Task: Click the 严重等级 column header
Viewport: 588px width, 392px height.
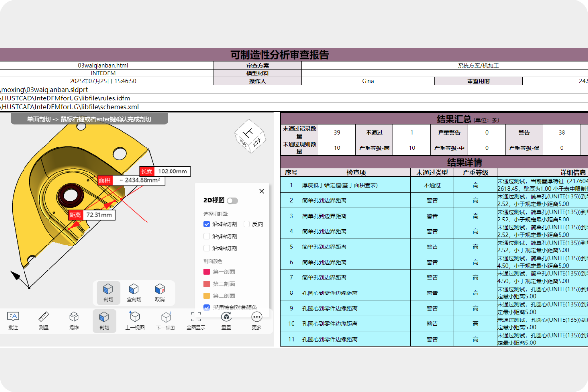Action: click(x=475, y=172)
